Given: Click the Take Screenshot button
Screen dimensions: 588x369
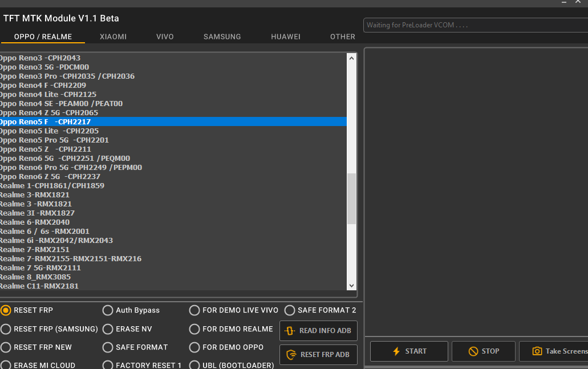Looking at the screenshot, I should coord(554,351).
